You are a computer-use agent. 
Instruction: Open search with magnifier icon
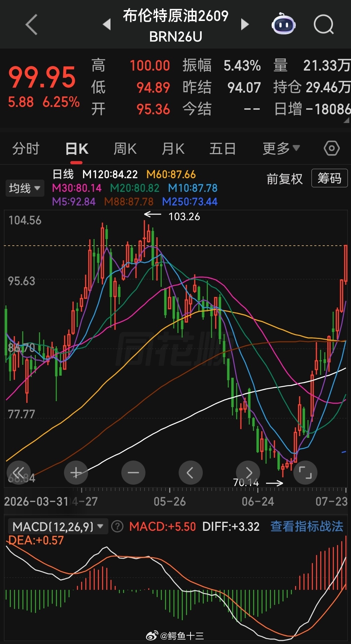click(x=324, y=24)
